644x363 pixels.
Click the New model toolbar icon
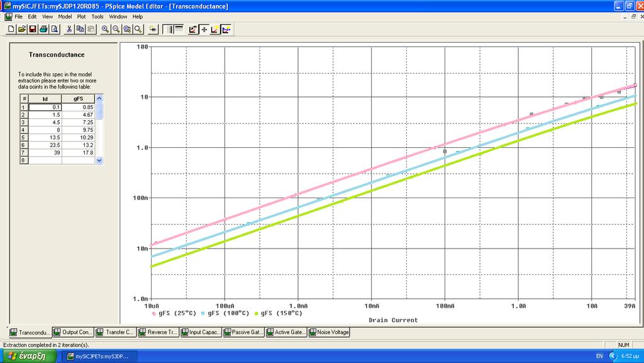[11, 29]
